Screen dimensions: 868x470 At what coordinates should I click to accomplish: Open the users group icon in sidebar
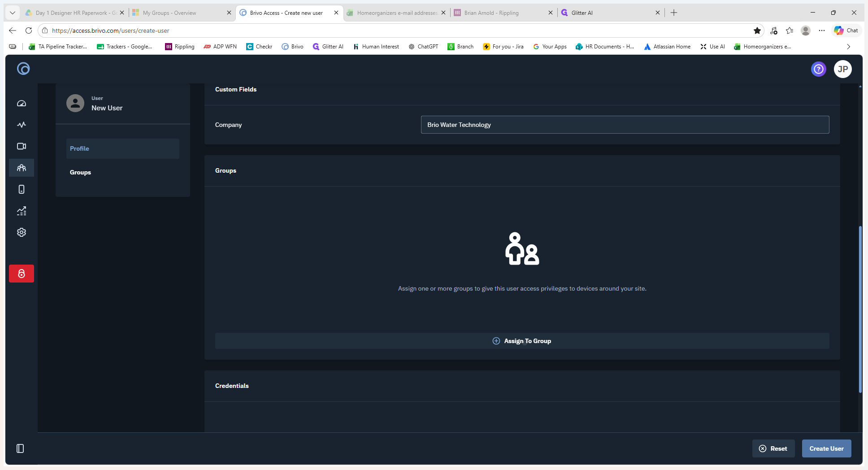point(22,168)
